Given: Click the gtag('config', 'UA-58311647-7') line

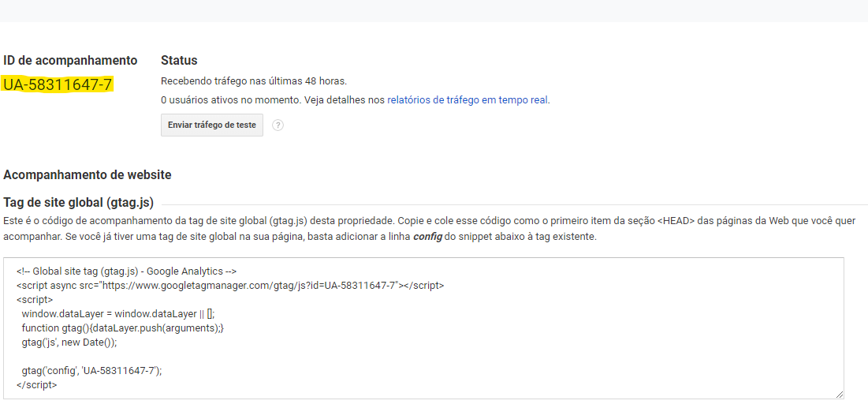Looking at the screenshot, I should click(x=92, y=371).
